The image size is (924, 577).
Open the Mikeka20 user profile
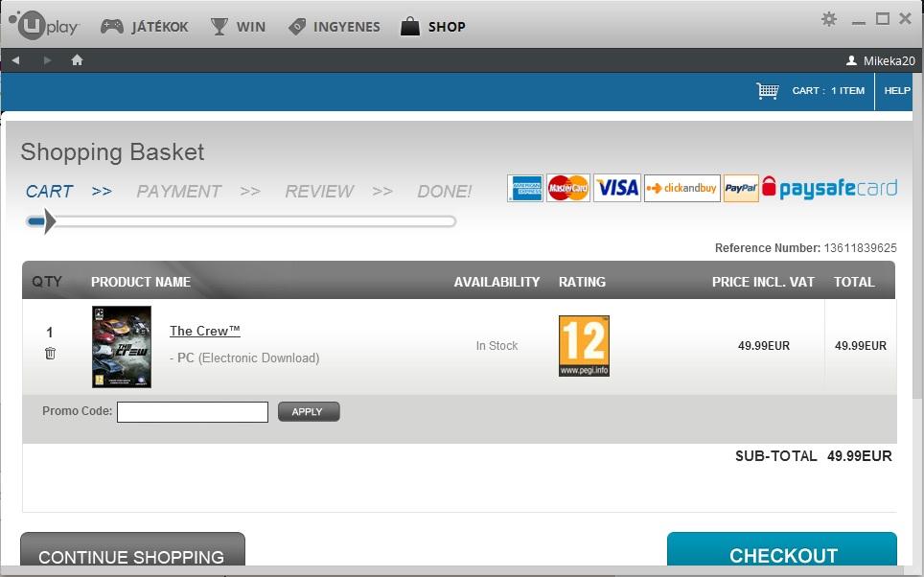point(881,60)
